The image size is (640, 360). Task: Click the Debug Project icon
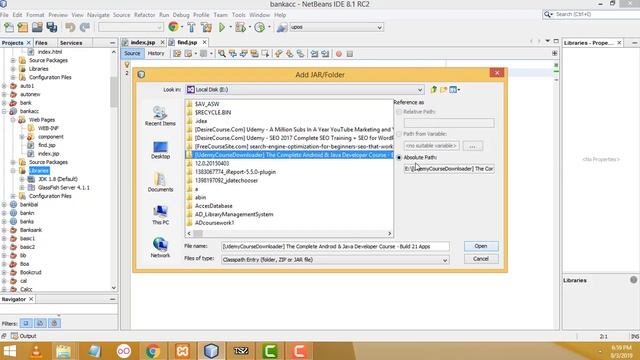tap(240, 27)
